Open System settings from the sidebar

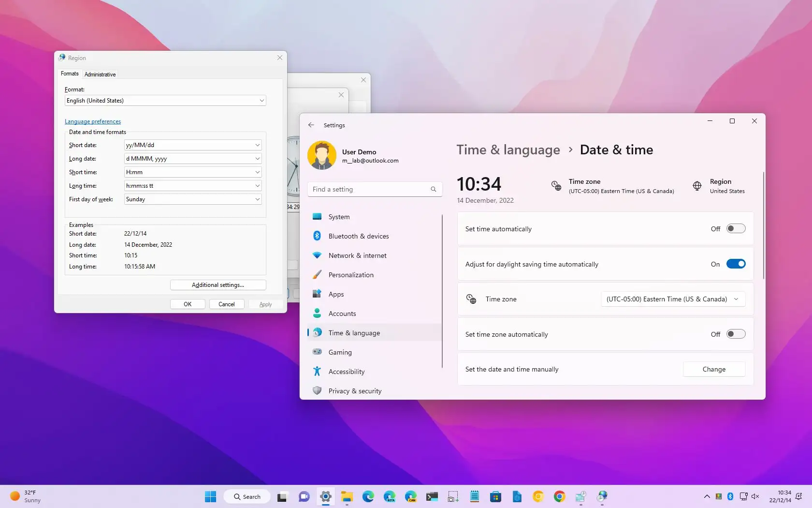[338, 216]
